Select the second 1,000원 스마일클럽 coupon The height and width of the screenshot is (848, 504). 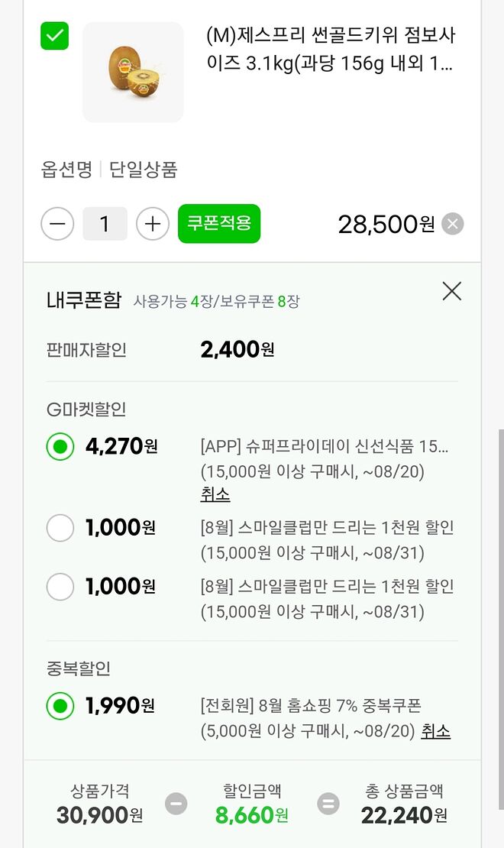(60, 586)
